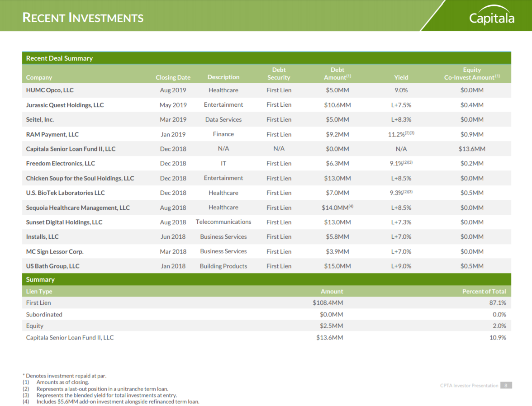The image size is (532, 406).
Task: Click debt amount '$6.3MM'
Action: [x=337, y=164]
